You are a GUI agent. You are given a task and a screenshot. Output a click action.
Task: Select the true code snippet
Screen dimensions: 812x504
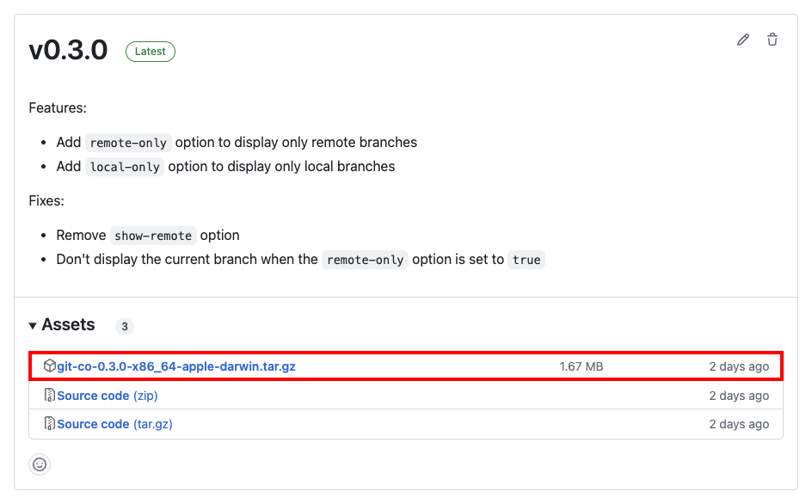pyautogui.click(x=526, y=259)
